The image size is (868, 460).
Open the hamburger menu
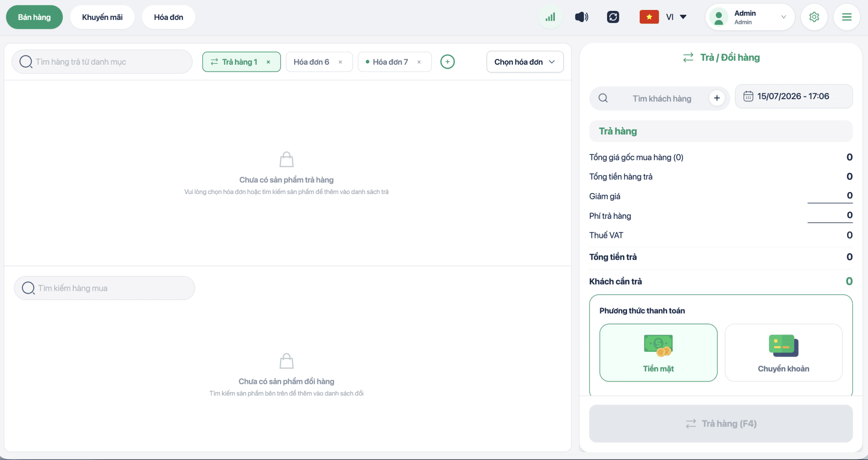click(x=847, y=17)
